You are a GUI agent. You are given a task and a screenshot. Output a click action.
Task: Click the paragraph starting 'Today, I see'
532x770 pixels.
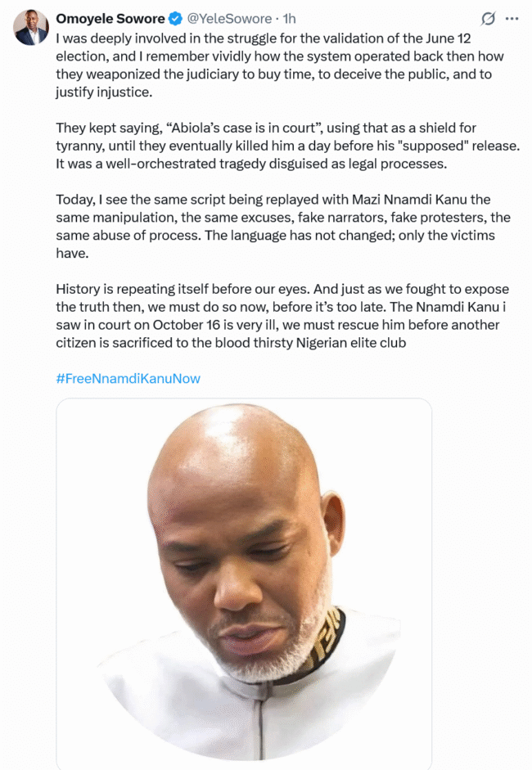pyautogui.click(x=283, y=227)
